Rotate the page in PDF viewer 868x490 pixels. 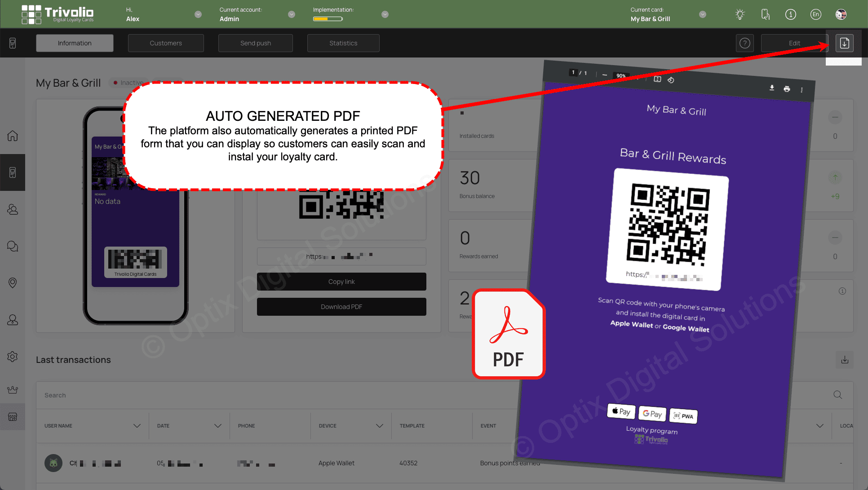click(671, 80)
